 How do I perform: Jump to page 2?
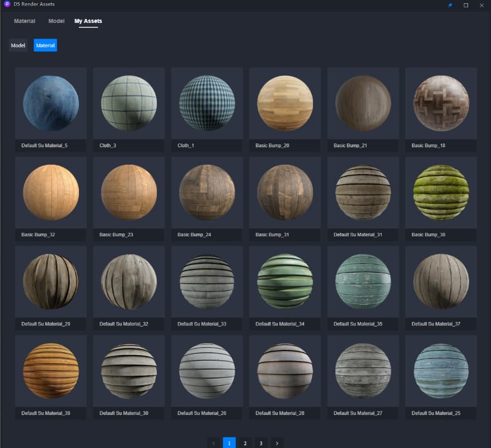(x=245, y=443)
